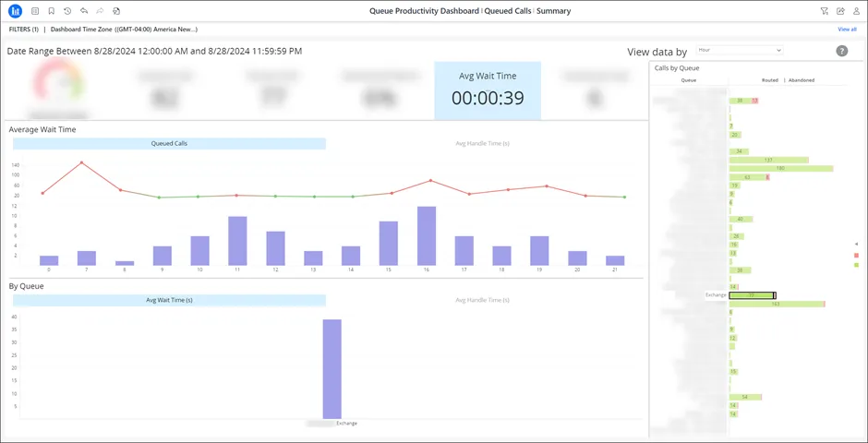Click the red 13 abandoned calls segment
The width and height of the screenshot is (868, 443).
tap(754, 101)
